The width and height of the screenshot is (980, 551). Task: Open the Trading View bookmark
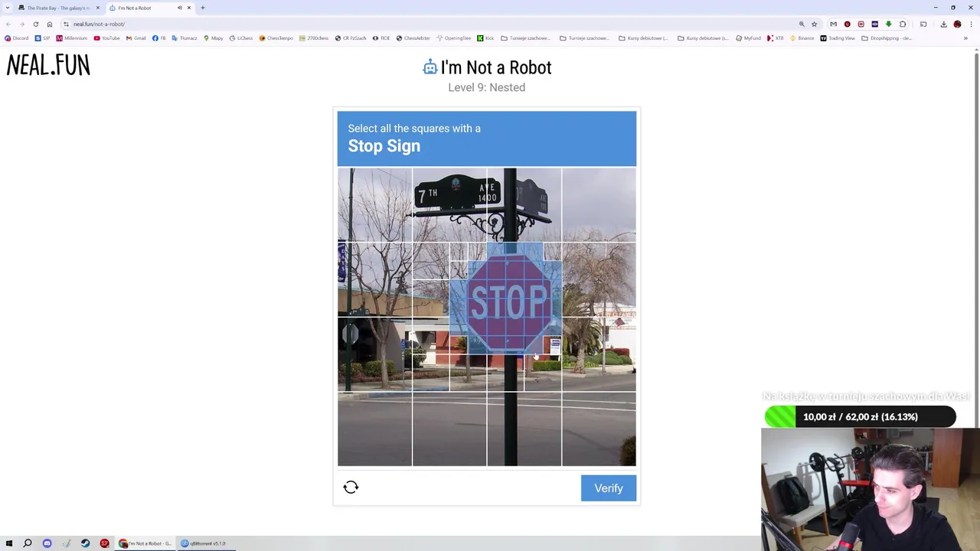838,38
